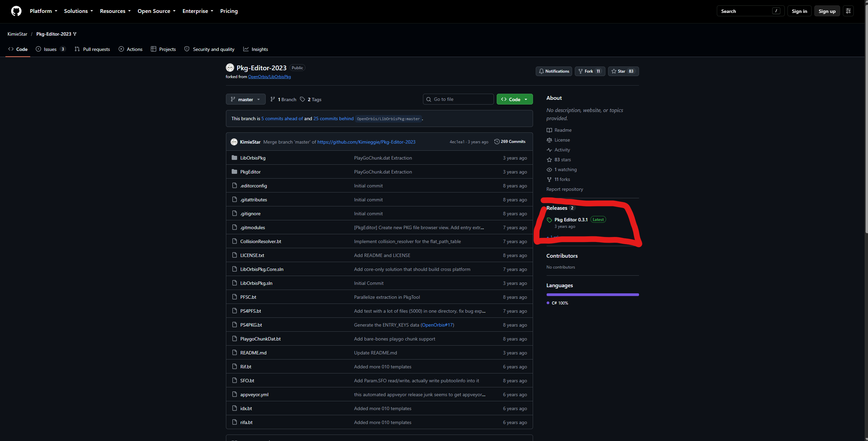
Task: Click the Sign in button
Action: (799, 11)
